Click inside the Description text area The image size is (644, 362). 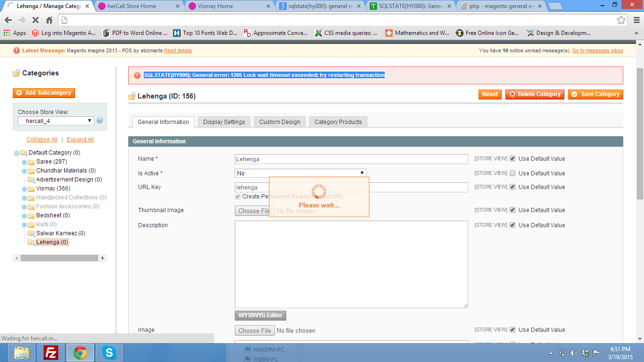351,264
